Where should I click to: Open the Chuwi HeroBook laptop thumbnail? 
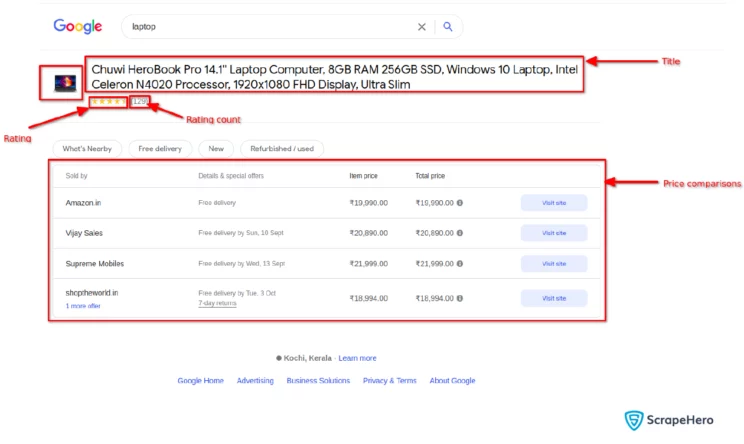(65, 83)
